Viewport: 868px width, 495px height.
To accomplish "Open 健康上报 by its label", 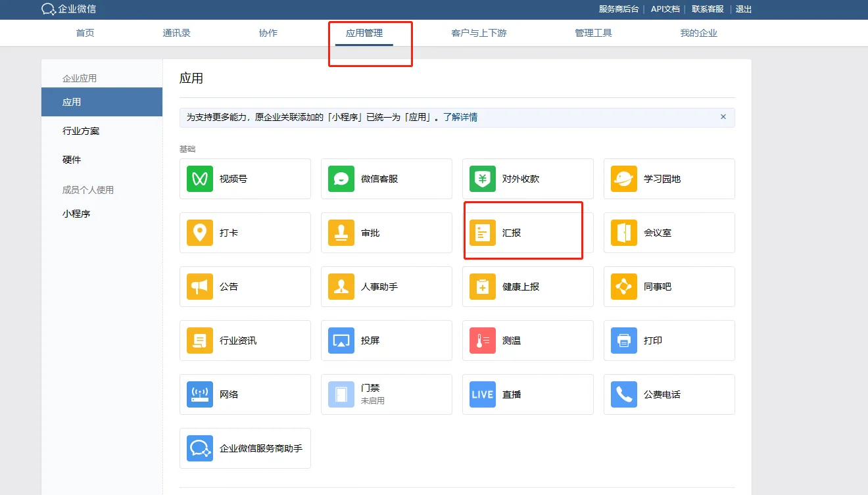I will 521,287.
